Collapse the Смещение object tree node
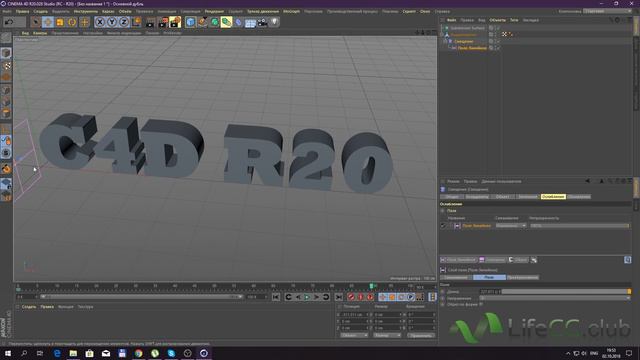The height and width of the screenshot is (360, 640). 445,41
